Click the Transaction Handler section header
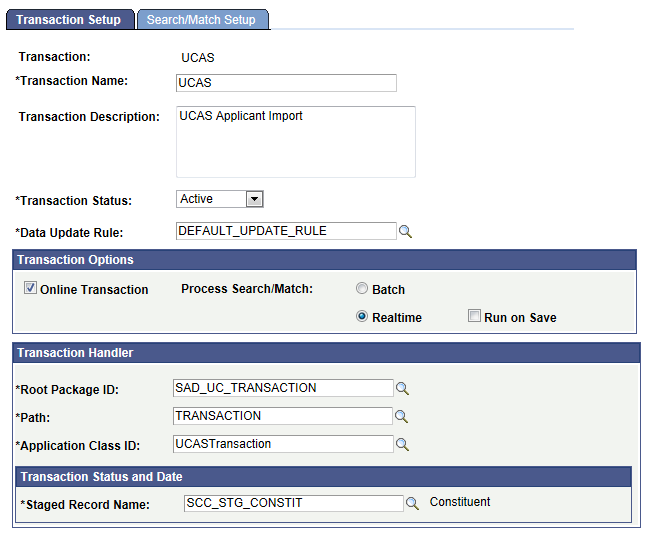This screenshot has width=649, height=533. (326, 352)
